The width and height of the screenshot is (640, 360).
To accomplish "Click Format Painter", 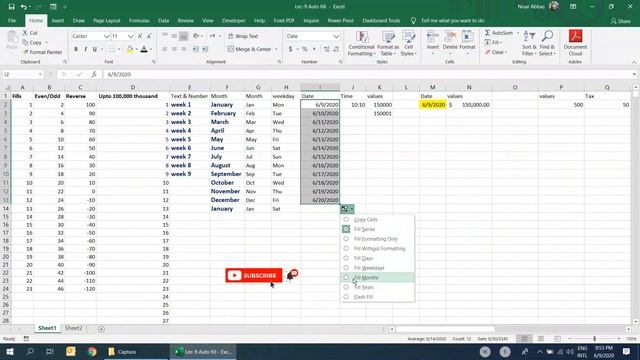I will tap(42, 52).
